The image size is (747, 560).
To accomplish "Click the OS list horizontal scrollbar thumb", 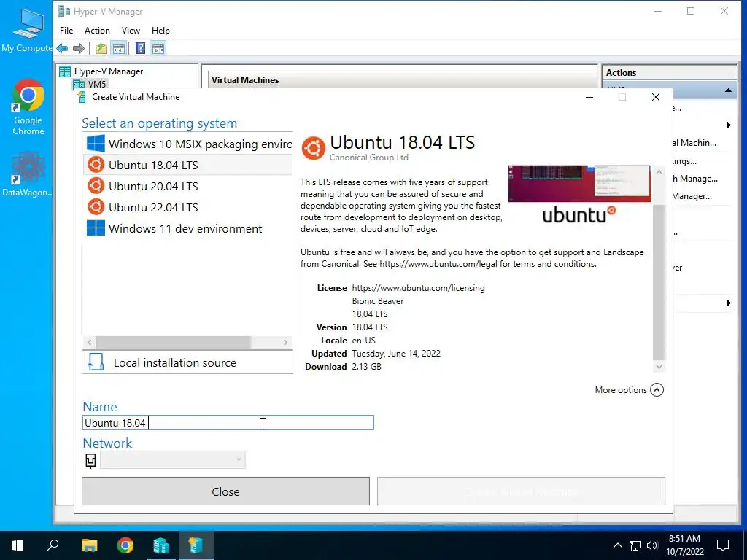I will [x=173, y=343].
